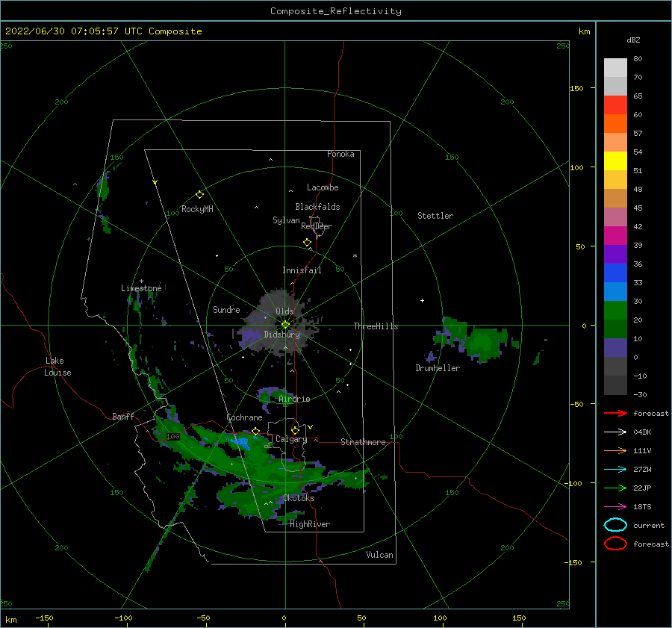Click the white plus marker east of ThreeHills
The height and width of the screenshot is (628, 672).
point(422,300)
